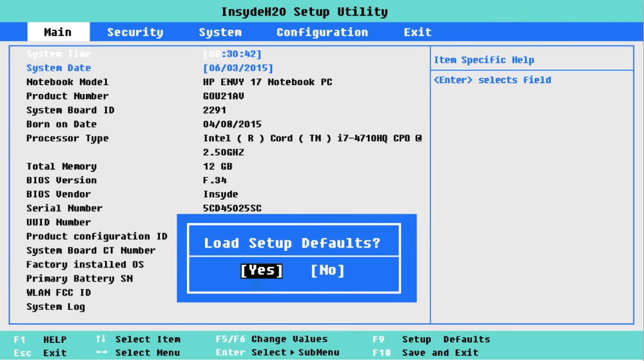Viewport: 644px width, 361px height.
Task: Click the UUID Number label
Action: pos(58,222)
